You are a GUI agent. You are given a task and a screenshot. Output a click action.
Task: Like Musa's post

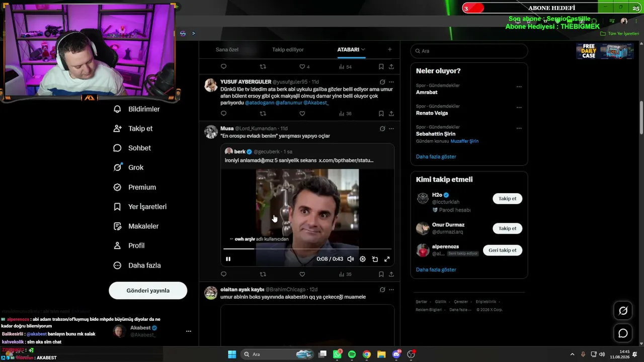(x=302, y=274)
